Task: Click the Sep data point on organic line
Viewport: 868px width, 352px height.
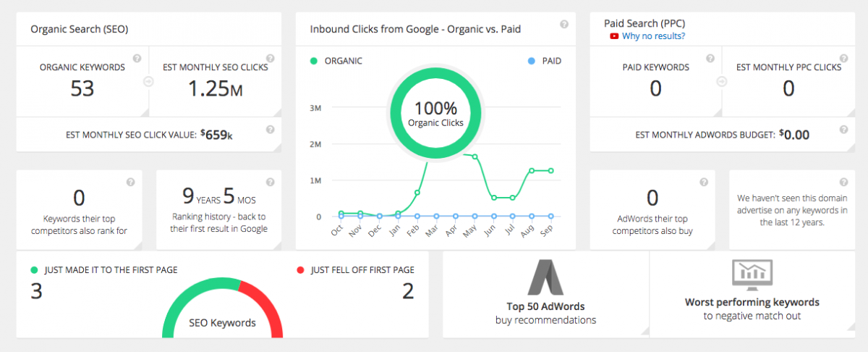Action: click(x=551, y=171)
